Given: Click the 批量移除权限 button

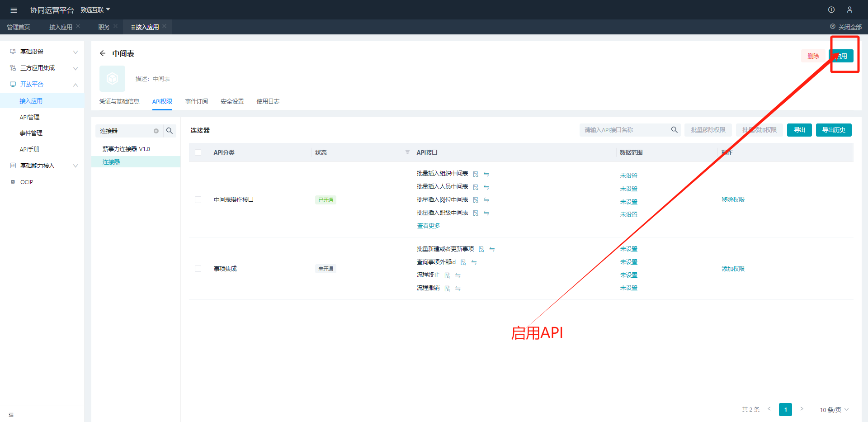Looking at the screenshot, I should [708, 130].
